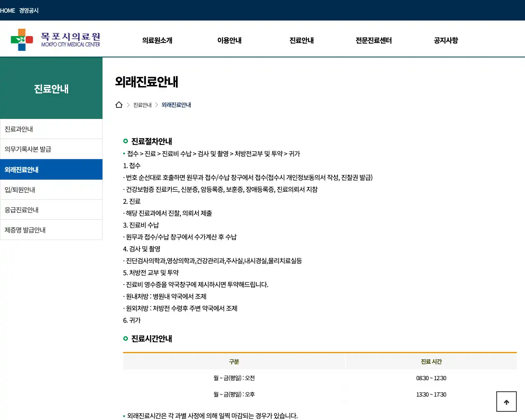Click the 진료절차안내 section heading
Viewport: 525px width, 420px height.
(151, 141)
